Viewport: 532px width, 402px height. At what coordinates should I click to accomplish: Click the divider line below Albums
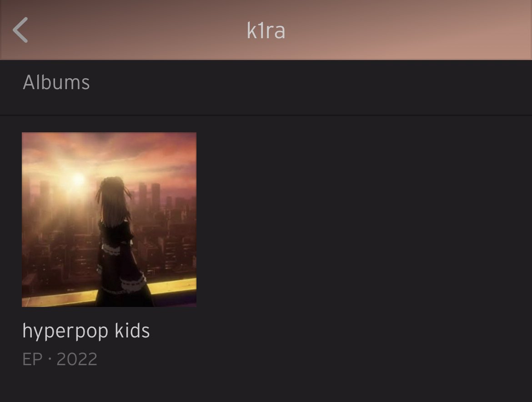266,116
